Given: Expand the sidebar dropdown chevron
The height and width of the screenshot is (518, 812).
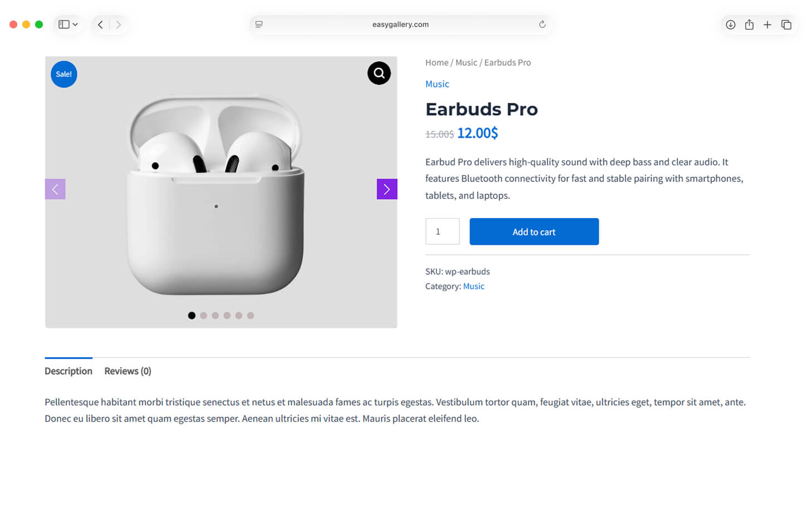Looking at the screenshot, I should tap(75, 24).
